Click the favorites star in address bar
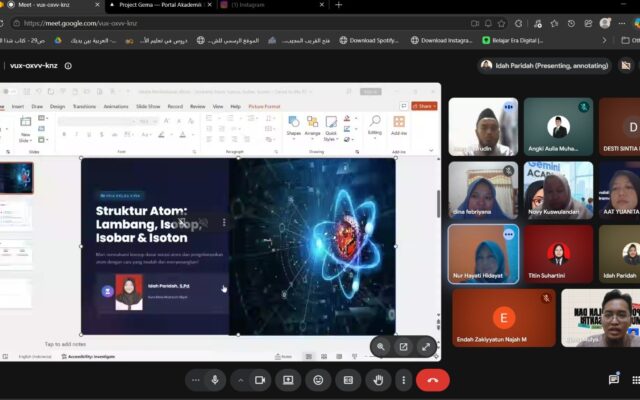This screenshot has width=640, height=400. (x=502, y=24)
